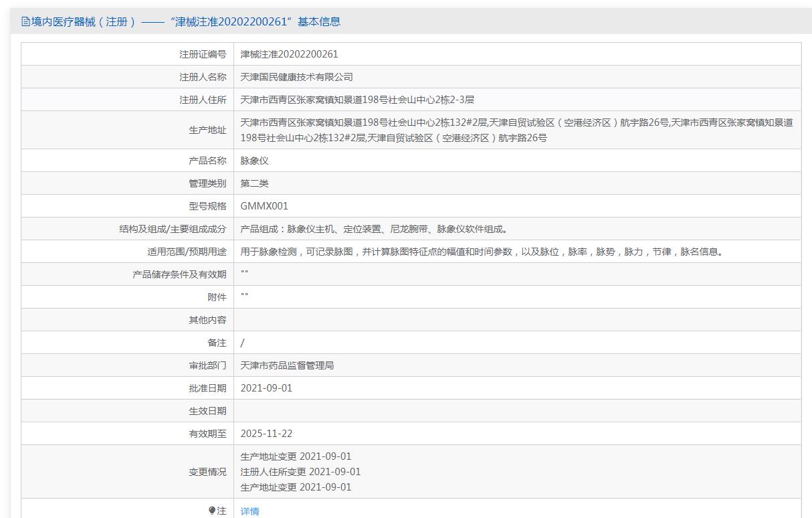
Task: Select the product name 脉象仪
Action: pos(254,161)
